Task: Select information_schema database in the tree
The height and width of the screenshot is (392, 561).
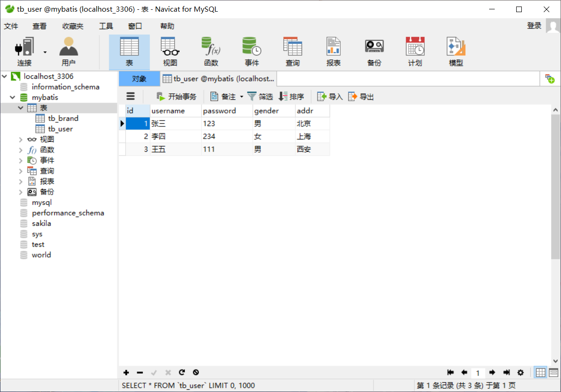Action: pyautogui.click(x=65, y=87)
